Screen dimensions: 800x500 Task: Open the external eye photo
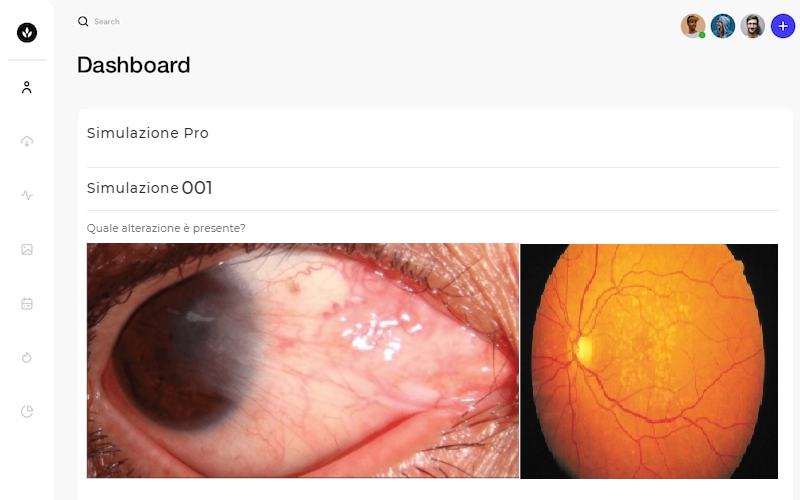(303, 361)
